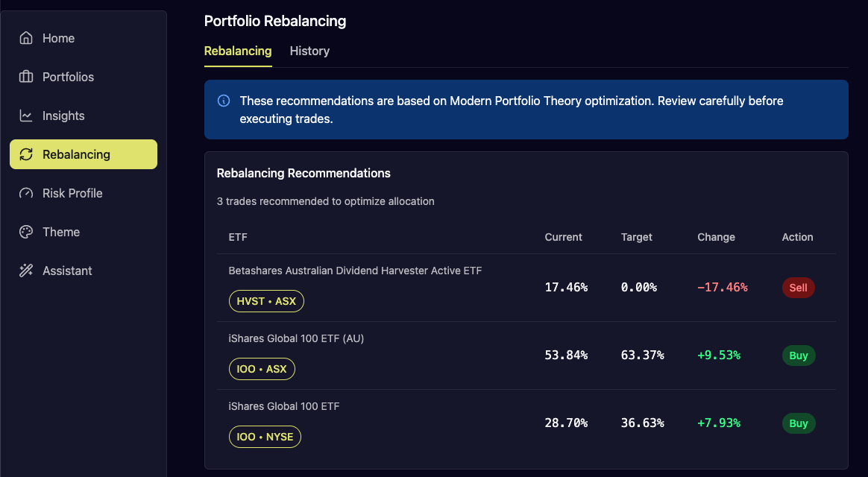The image size is (868, 477).
Task: Click Betashares Australian Dividend Harvester Active ETF name
Action: click(355, 271)
